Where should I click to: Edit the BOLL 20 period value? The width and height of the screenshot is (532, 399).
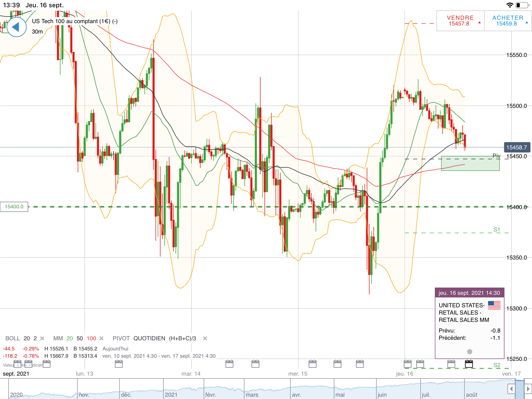(x=26, y=338)
